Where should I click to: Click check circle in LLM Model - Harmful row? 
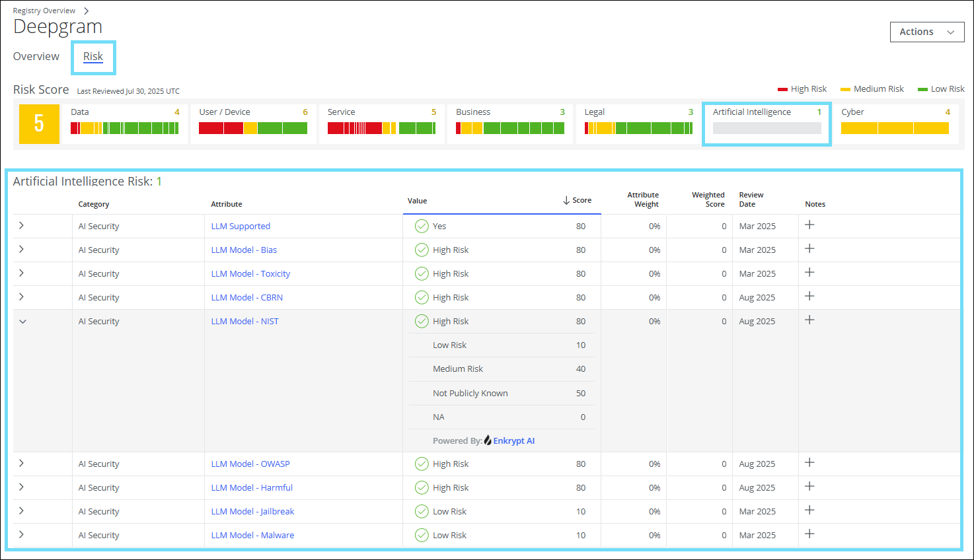(x=422, y=488)
